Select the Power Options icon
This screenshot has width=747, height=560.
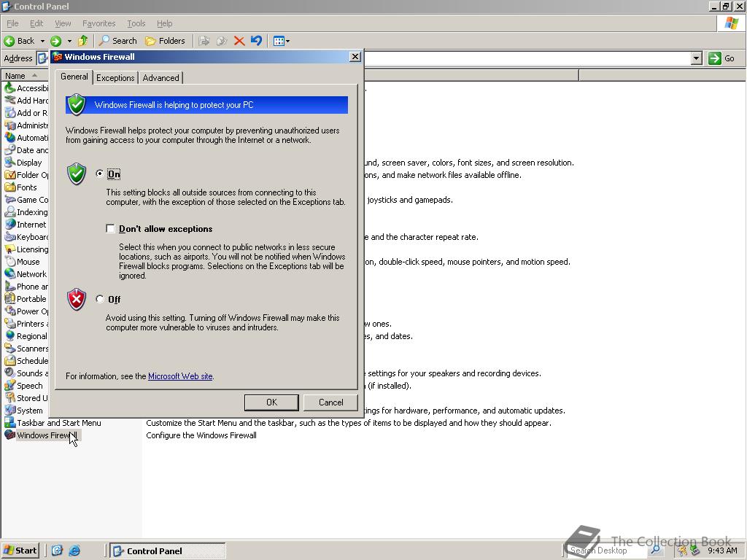(x=10, y=311)
